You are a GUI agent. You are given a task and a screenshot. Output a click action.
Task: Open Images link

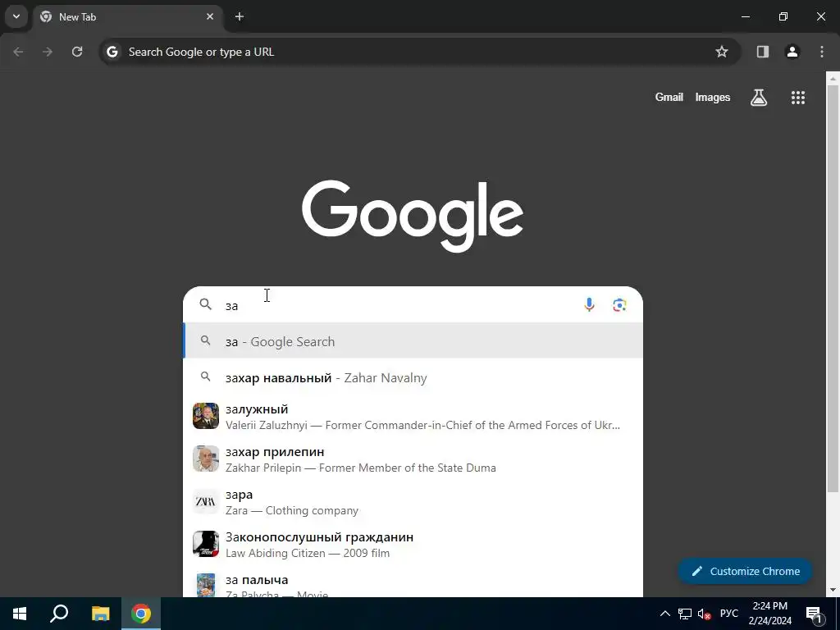click(713, 97)
